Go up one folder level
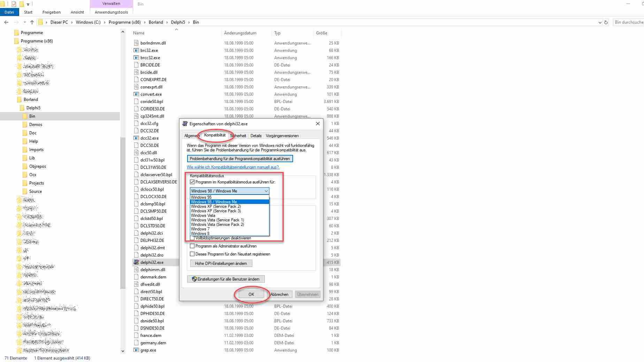The width and height of the screenshot is (644, 362). coord(32,22)
